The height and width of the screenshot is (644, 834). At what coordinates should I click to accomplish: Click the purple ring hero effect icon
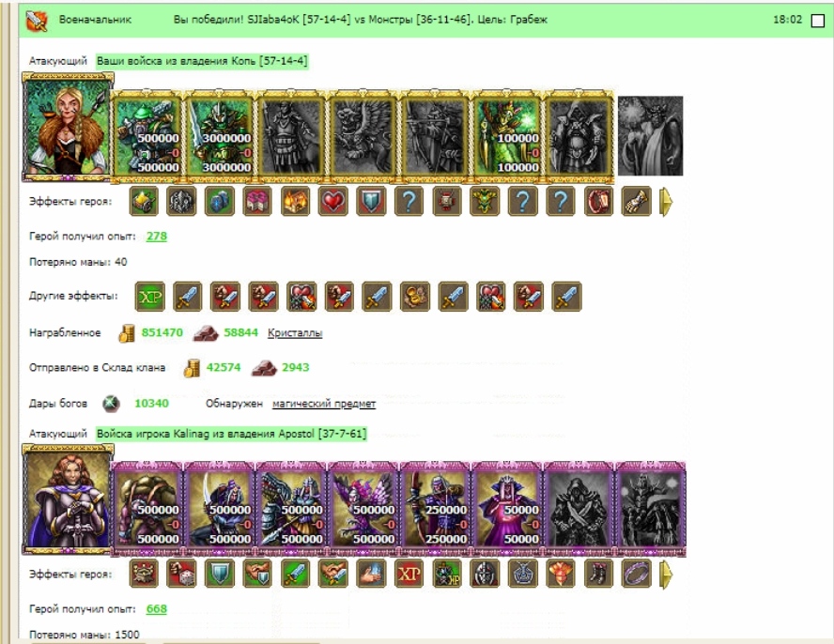point(636,574)
